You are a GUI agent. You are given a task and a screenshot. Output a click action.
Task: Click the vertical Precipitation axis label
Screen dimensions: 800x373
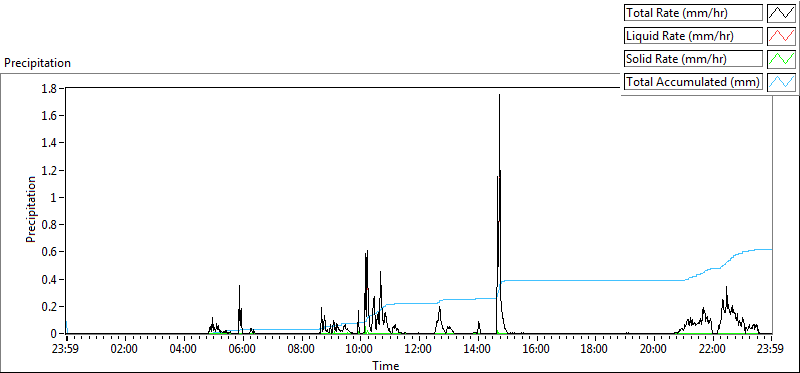31,209
